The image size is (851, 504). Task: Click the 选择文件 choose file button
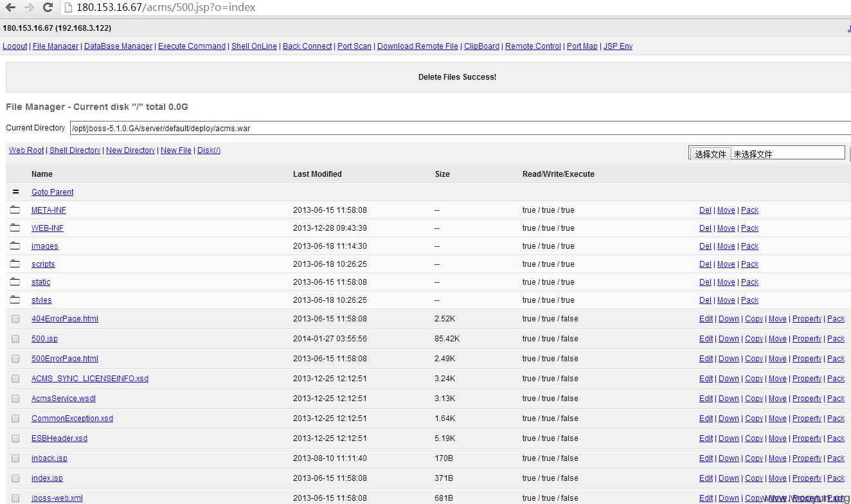(710, 154)
